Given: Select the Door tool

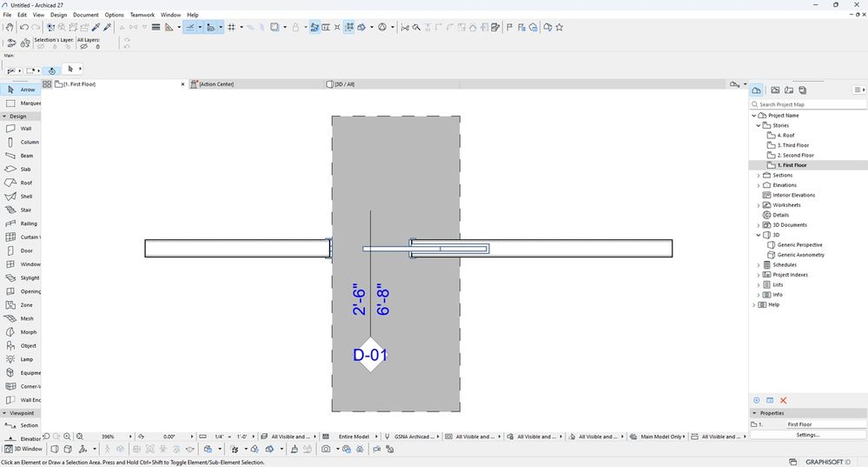Looking at the screenshot, I should (x=21, y=250).
